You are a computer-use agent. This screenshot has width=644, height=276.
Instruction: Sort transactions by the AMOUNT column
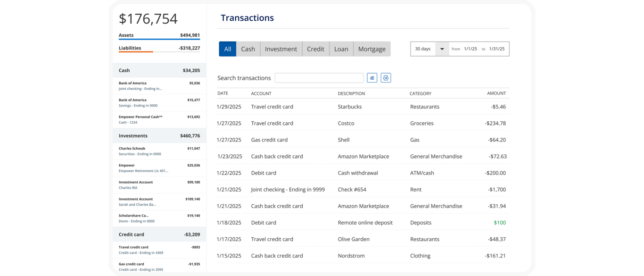click(496, 93)
